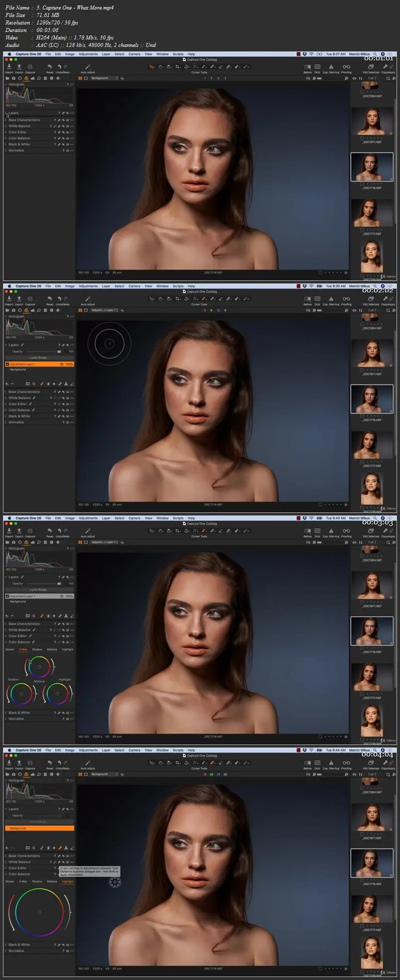Select the Draw Mask brush in the 00:03:03 frame
The height and width of the screenshot is (980, 400).
pos(204,530)
